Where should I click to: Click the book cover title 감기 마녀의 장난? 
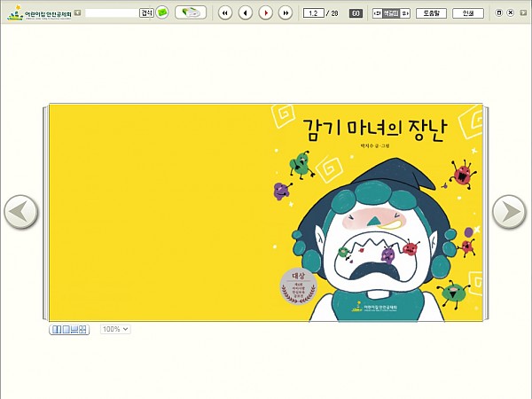(x=374, y=129)
